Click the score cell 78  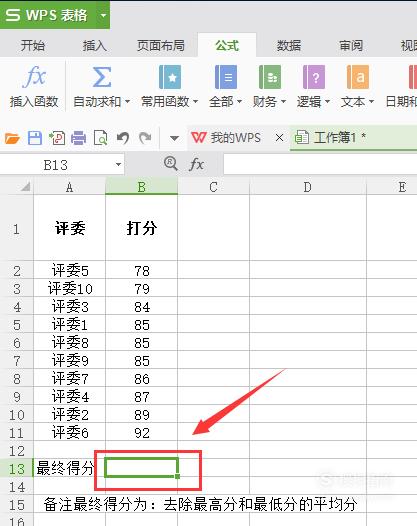[142, 270]
